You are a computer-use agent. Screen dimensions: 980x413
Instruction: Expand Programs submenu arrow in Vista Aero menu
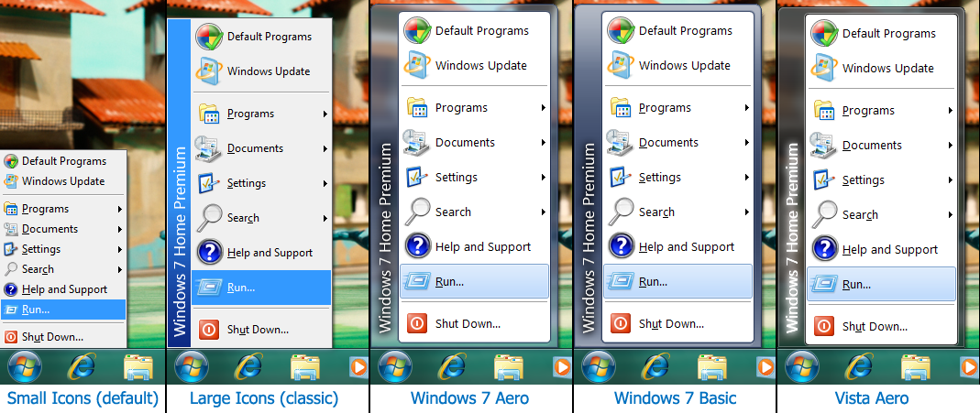[951, 111]
